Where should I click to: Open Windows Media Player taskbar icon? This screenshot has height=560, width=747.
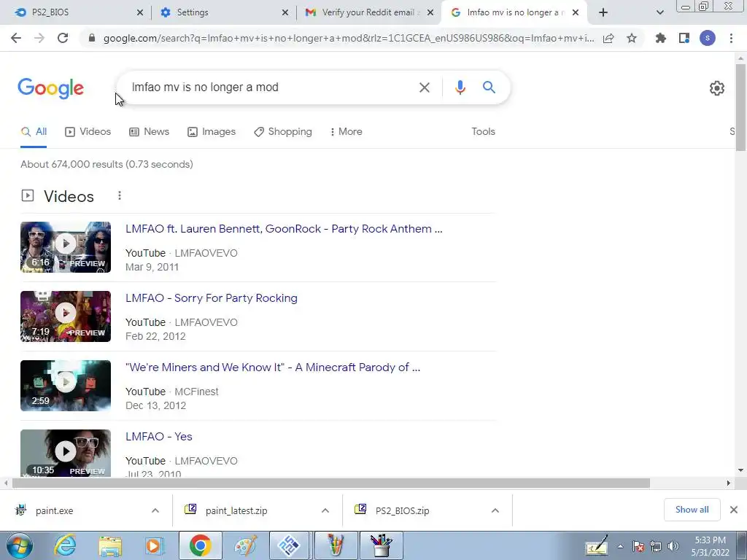click(x=154, y=545)
